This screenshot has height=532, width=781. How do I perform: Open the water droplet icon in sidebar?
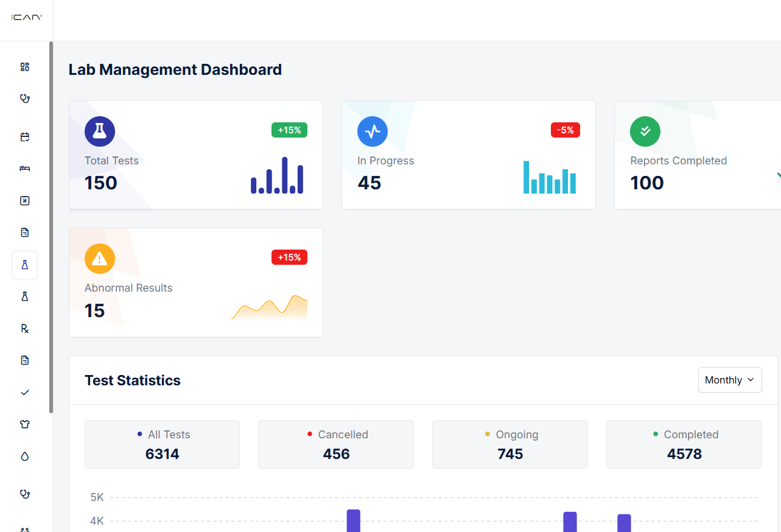[x=25, y=457]
